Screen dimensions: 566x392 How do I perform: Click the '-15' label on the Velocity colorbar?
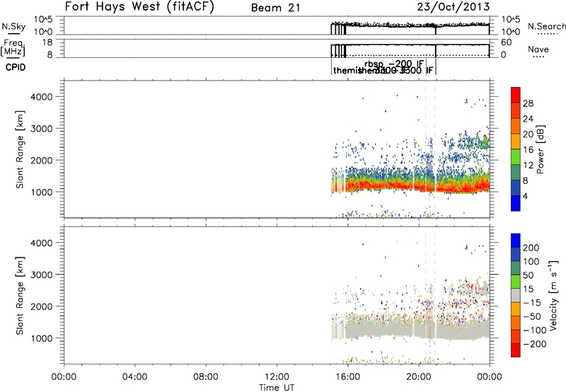pyautogui.click(x=532, y=303)
